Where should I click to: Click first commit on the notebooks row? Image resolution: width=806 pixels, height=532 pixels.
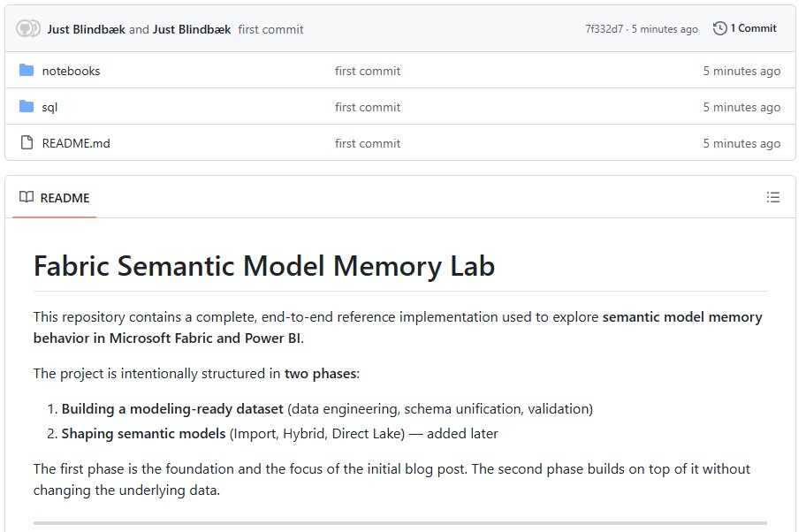tap(368, 71)
